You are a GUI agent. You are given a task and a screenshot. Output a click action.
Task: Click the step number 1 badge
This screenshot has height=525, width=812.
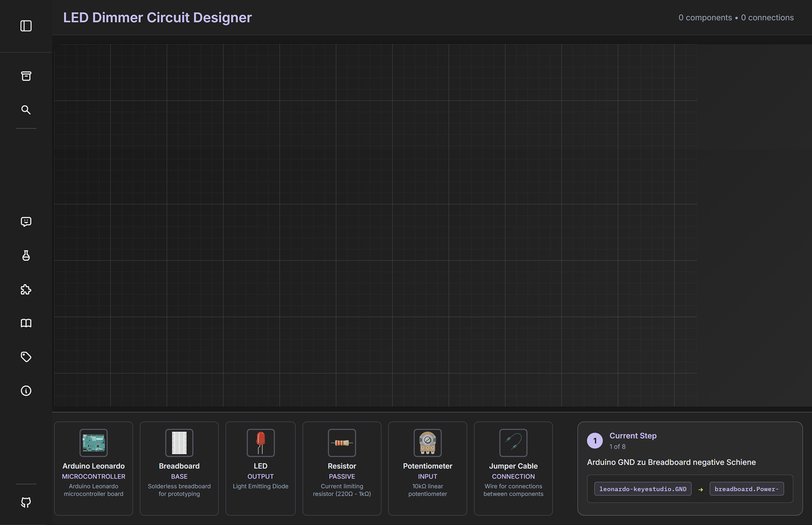(x=595, y=441)
